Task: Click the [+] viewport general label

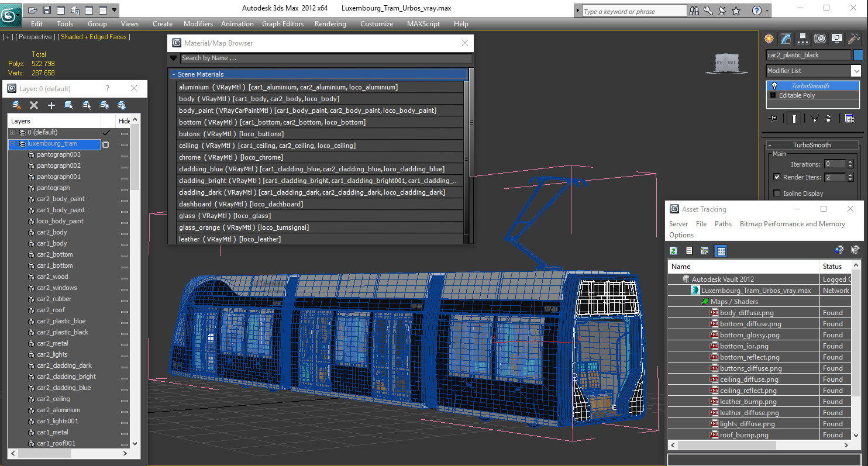Action: 8,37
